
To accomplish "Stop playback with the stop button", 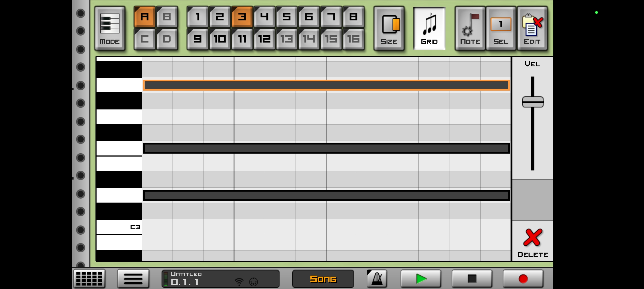I will pos(472,279).
